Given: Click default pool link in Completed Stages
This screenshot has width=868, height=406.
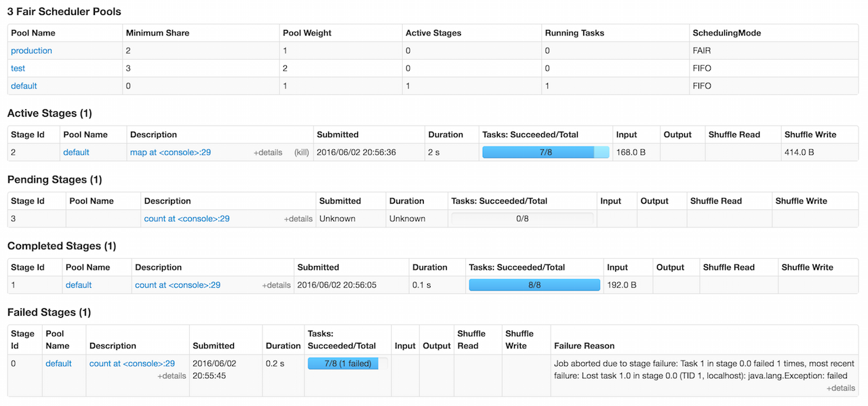Looking at the screenshot, I should coord(79,285).
